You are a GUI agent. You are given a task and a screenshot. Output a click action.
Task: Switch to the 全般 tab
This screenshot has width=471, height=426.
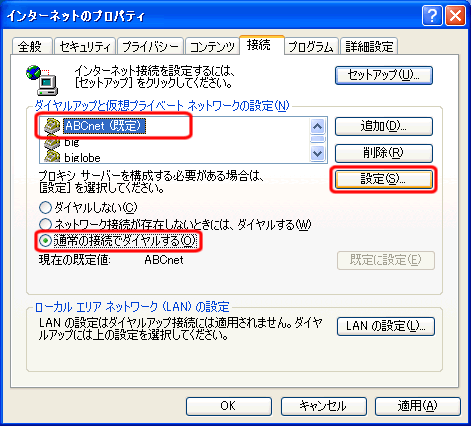point(32,46)
